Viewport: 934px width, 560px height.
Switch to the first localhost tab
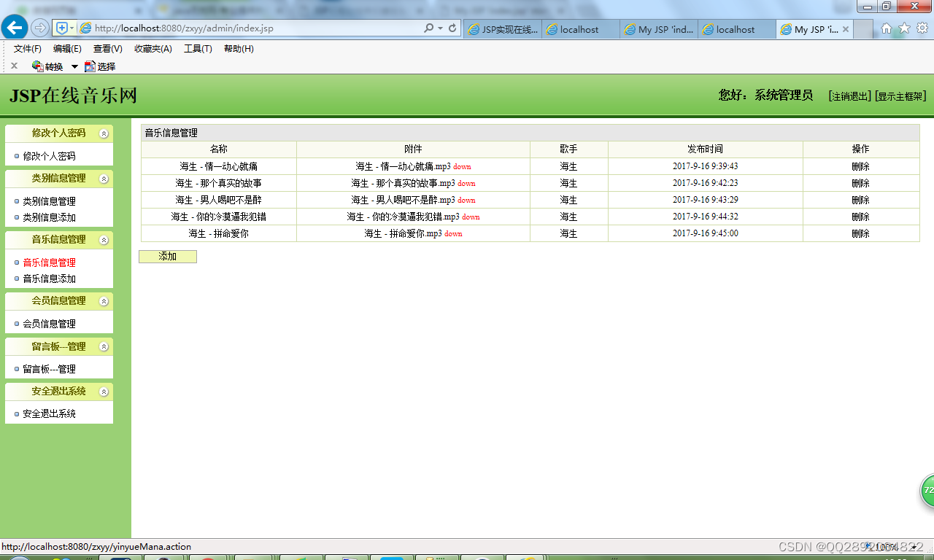(580, 29)
